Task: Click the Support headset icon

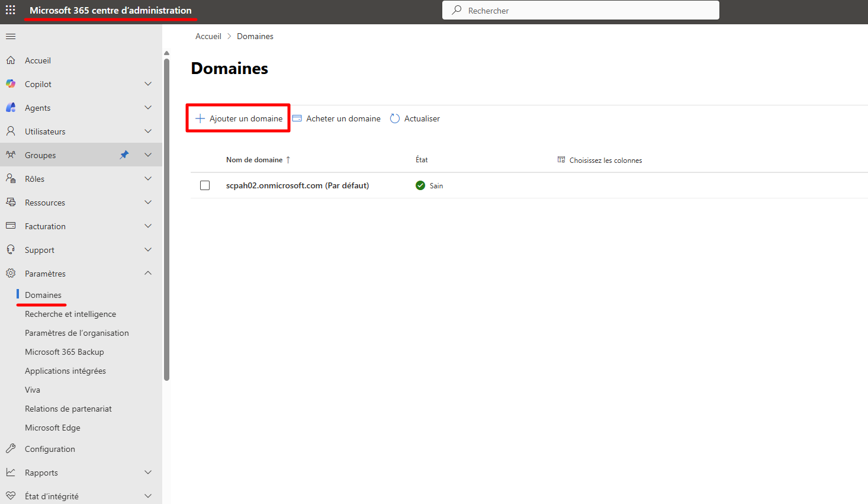Action: pos(11,250)
